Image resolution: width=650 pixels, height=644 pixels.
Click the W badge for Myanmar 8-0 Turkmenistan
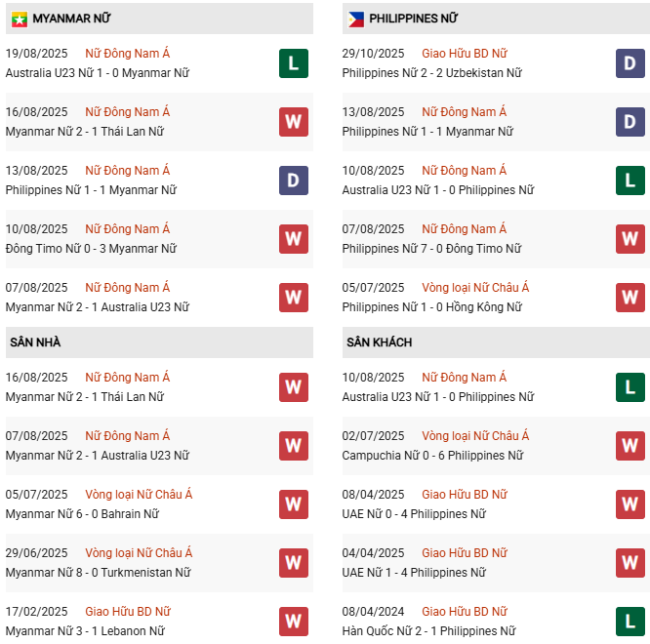tap(293, 563)
